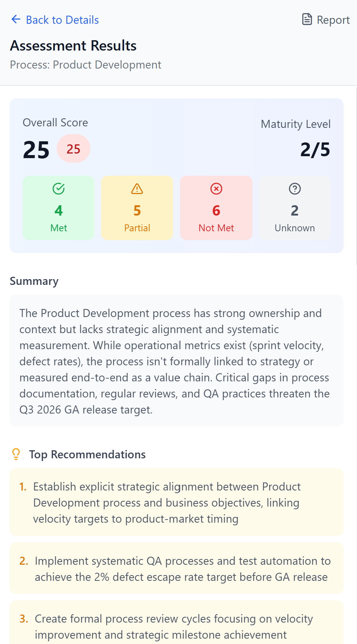Open the Report document icon
The width and height of the screenshot is (357, 644).
pyautogui.click(x=307, y=19)
